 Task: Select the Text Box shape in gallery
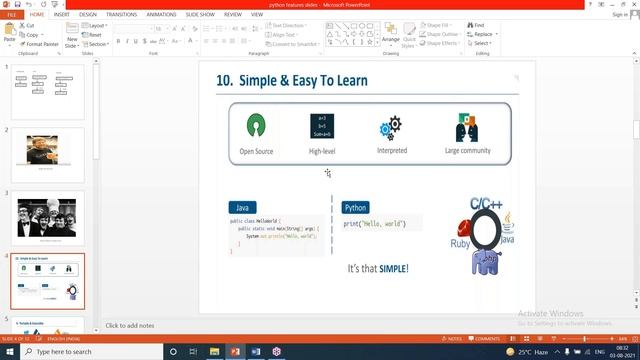pyautogui.click(x=329, y=26)
